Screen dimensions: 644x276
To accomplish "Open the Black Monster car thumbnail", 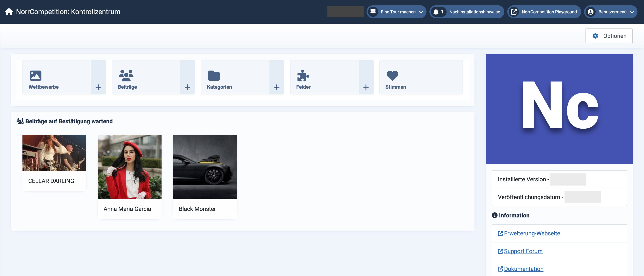I will coord(205,167).
